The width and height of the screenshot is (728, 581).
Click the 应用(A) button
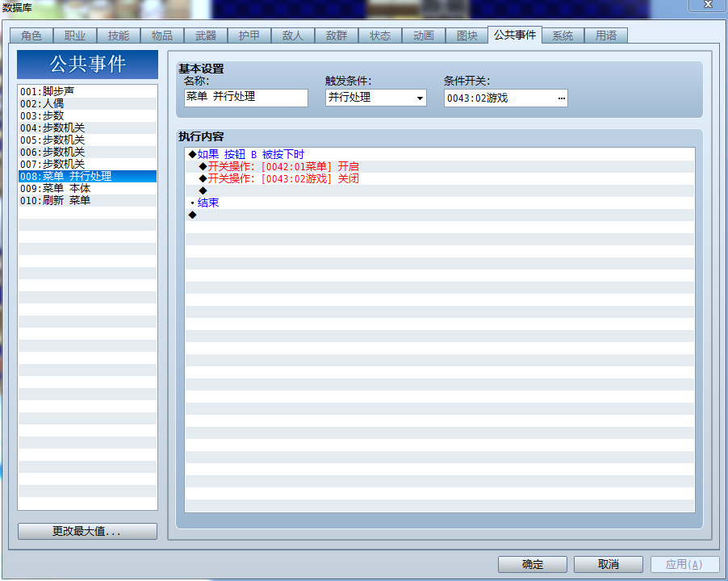[684, 564]
